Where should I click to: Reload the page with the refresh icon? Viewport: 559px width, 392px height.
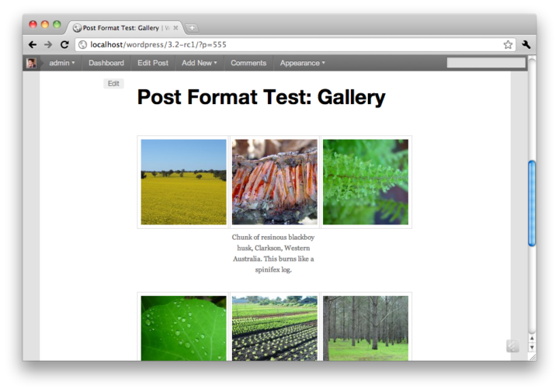(64, 44)
